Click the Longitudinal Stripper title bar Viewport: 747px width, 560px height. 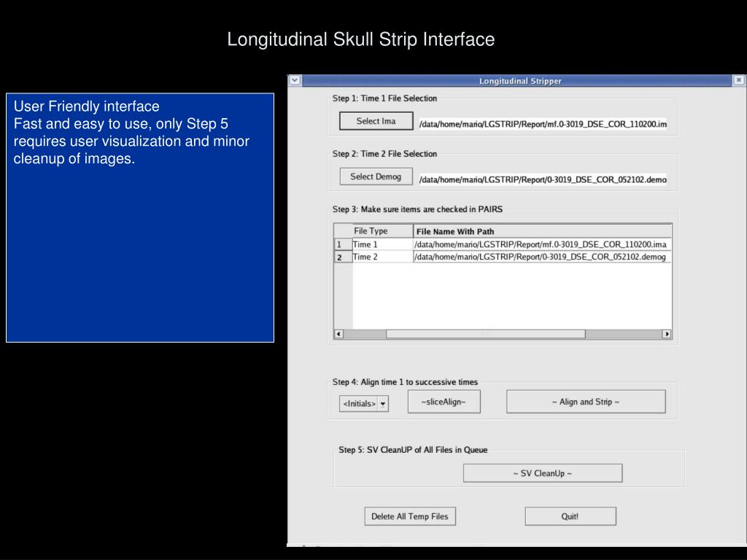coord(517,80)
